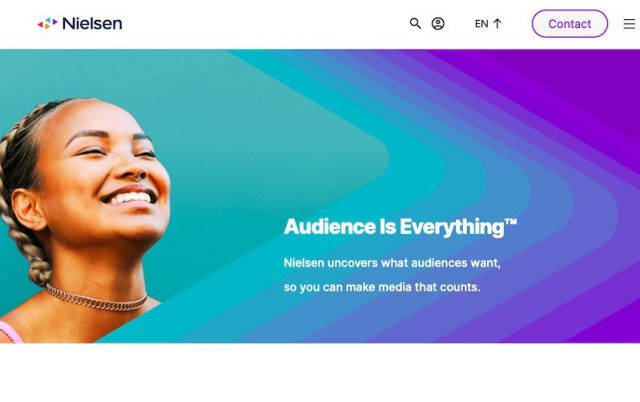Screen dimensions: 640x402
Task: Click the word "Everything" in the hero headline
Action: click(x=452, y=227)
